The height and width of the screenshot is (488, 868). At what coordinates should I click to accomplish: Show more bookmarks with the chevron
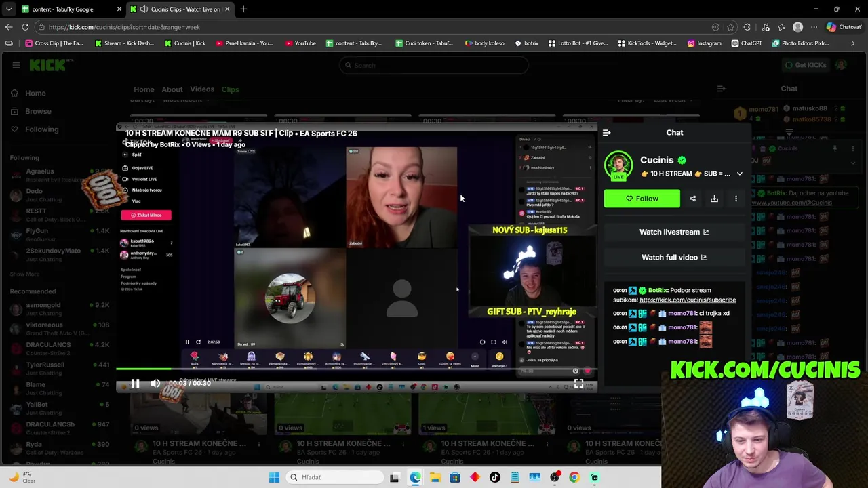pyautogui.click(x=853, y=43)
